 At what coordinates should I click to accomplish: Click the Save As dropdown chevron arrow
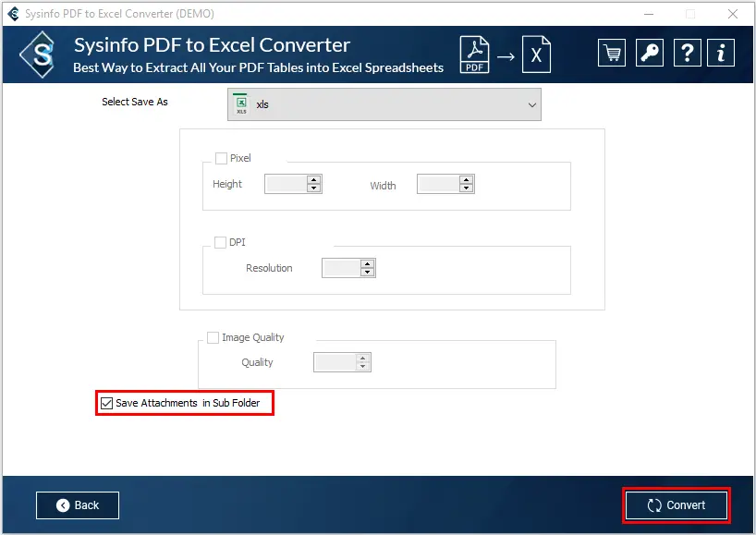point(531,104)
